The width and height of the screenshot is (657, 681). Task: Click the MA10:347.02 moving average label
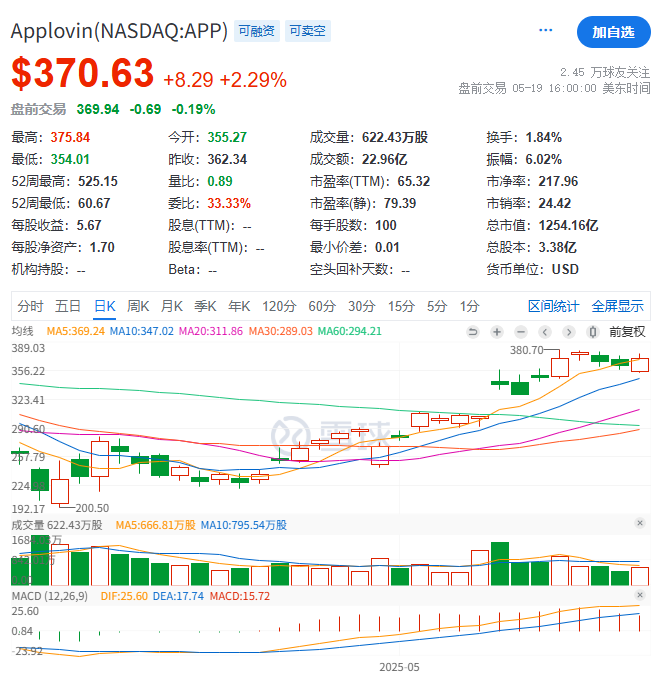pos(142,331)
